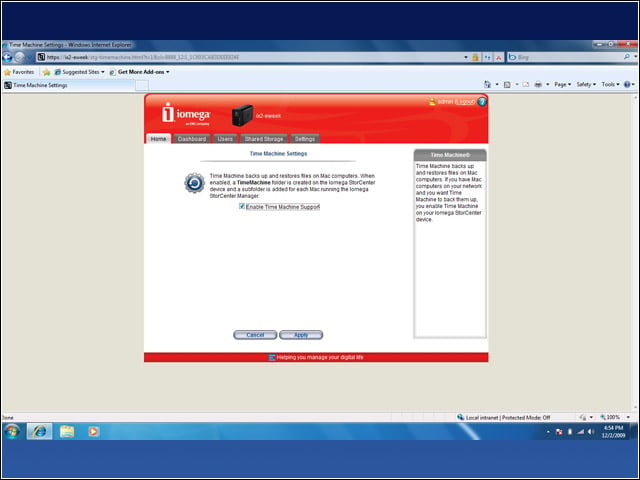
Task: Click the red Stop loading icon
Action: tap(499, 58)
